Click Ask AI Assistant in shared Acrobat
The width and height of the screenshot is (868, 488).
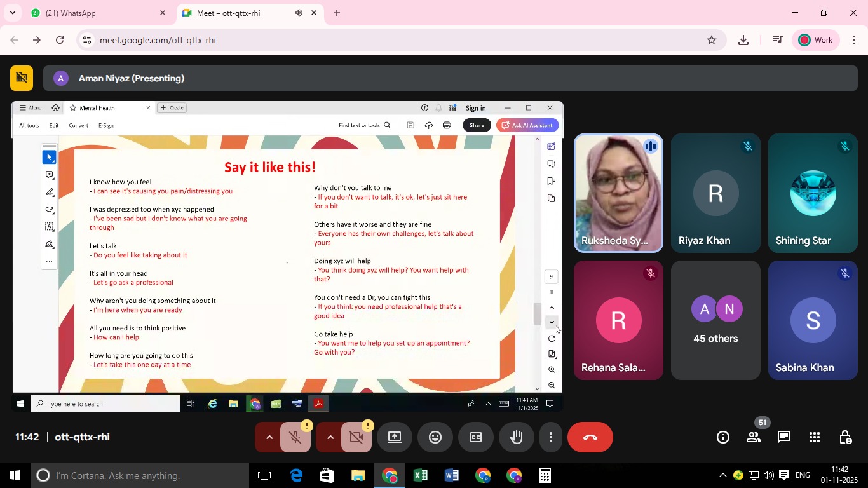coord(527,125)
